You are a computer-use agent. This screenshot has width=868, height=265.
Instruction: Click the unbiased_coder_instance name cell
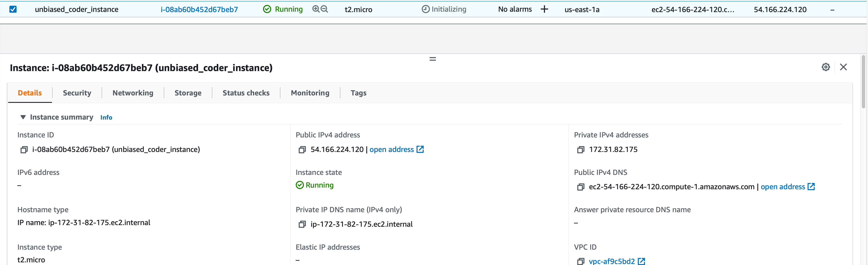click(x=76, y=9)
